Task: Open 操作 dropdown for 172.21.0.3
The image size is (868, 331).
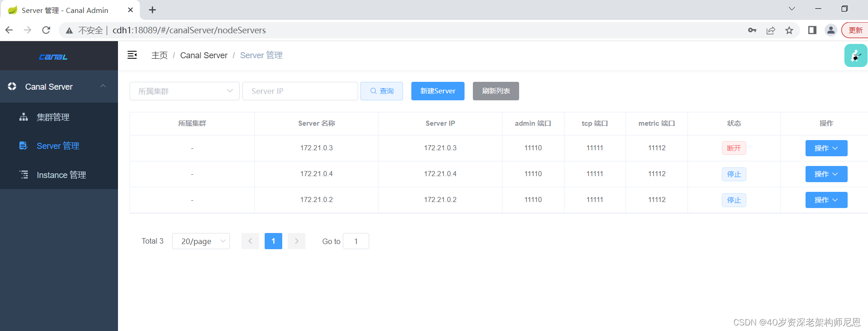Action: [x=826, y=148]
